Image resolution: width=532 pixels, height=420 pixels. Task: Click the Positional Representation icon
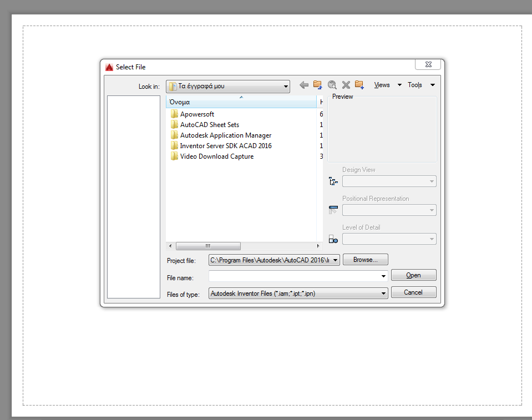(x=333, y=210)
